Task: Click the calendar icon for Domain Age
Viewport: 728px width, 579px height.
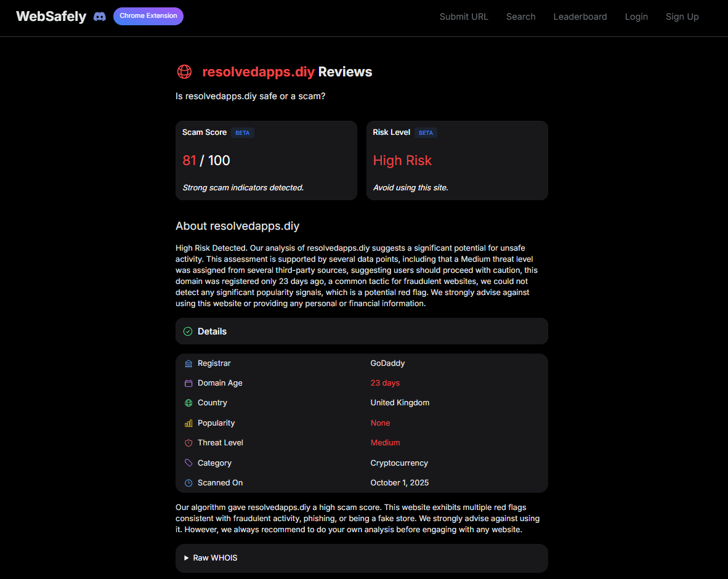Action: (188, 383)
